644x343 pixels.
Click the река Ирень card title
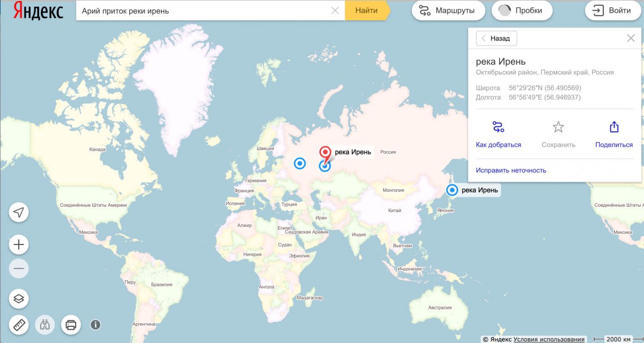coord(501,62)
